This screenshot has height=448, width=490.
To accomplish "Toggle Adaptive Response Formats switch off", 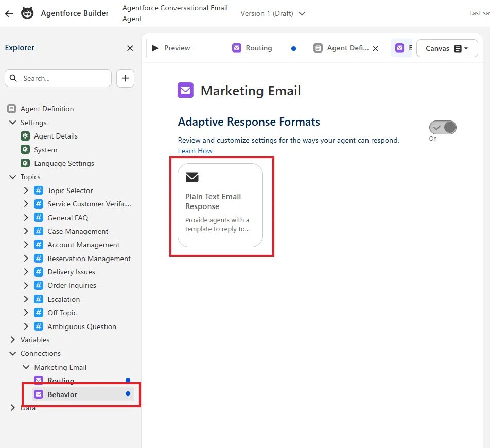I will pos(443,128).
